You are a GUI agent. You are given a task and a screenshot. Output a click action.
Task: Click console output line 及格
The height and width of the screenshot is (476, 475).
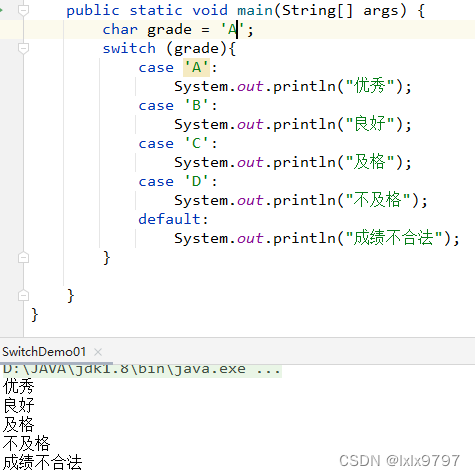click(x=19, y=425)
